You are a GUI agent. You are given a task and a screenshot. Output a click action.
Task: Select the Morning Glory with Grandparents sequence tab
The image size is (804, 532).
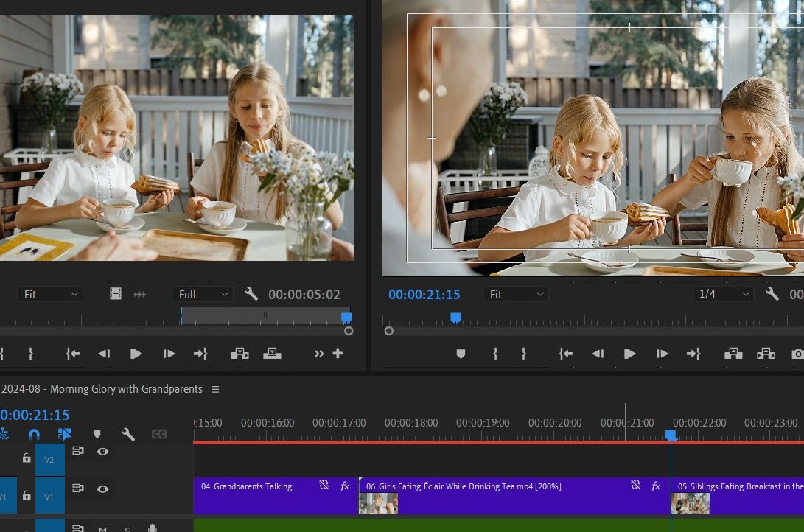click(x=102, y=389)
